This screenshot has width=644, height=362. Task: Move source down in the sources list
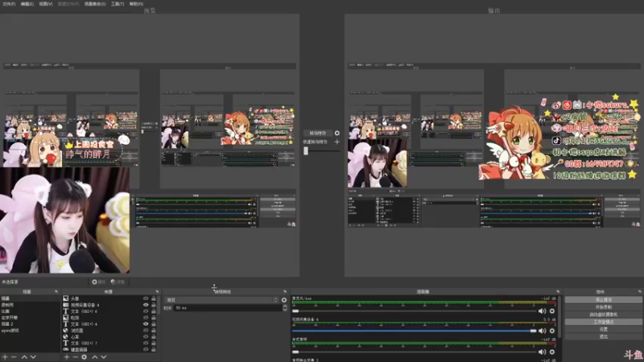(x=104, y=357)
